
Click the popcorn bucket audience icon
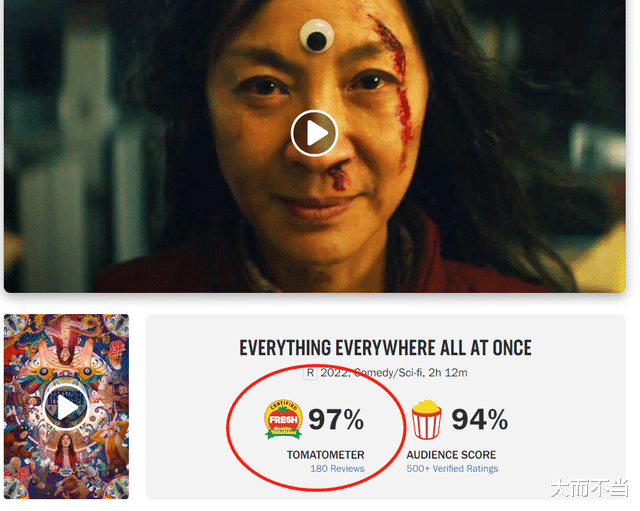click(426, 420)
